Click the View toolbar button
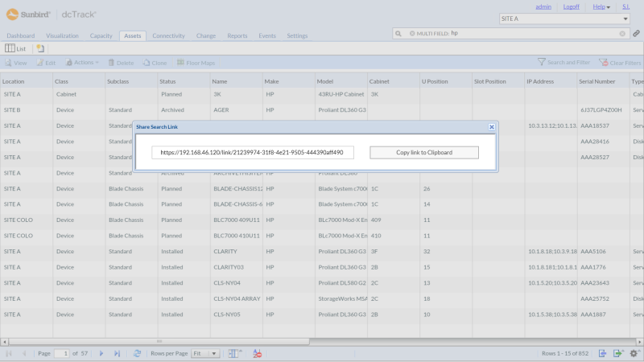The height and width of the screenshot is (362, 644). pos(16,63)
